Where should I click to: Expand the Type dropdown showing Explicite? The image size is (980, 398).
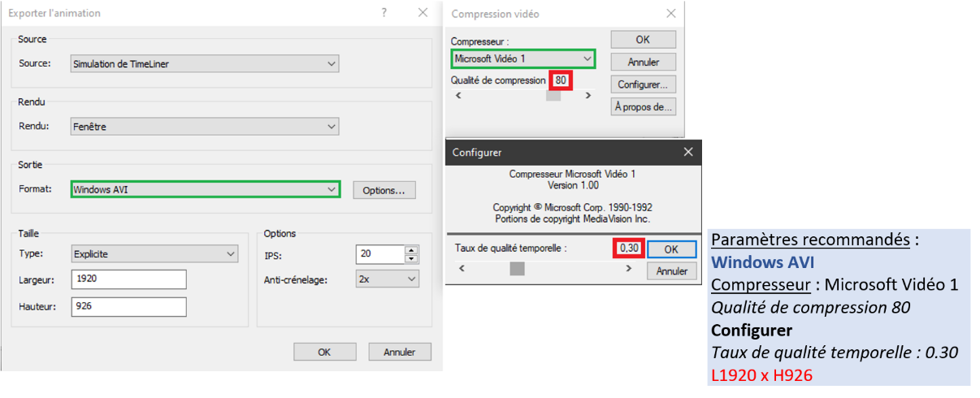[x=154, y=254]
